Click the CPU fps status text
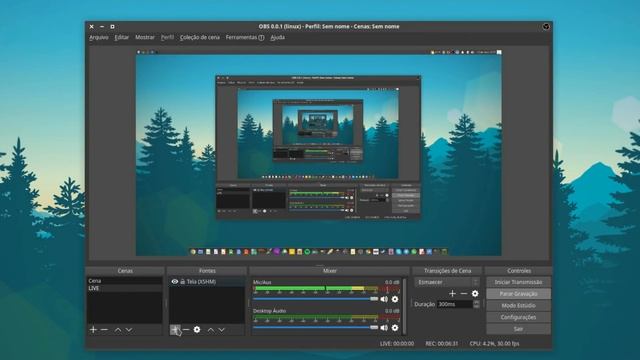Image resolution: width=640 pixels, height=360 pixels. [494, 344]
